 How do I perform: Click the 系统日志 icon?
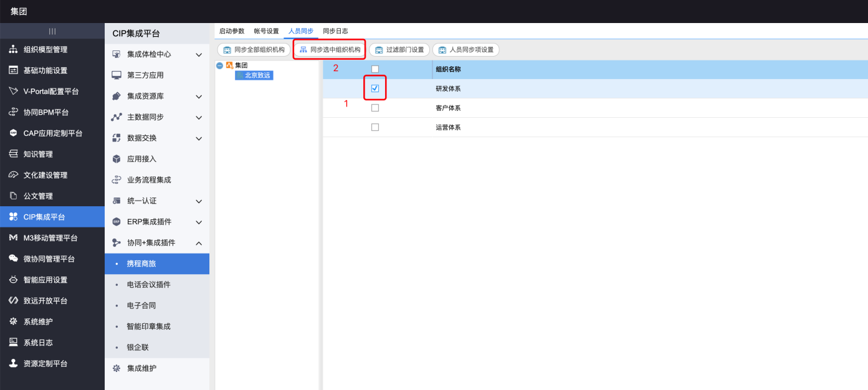13,343
